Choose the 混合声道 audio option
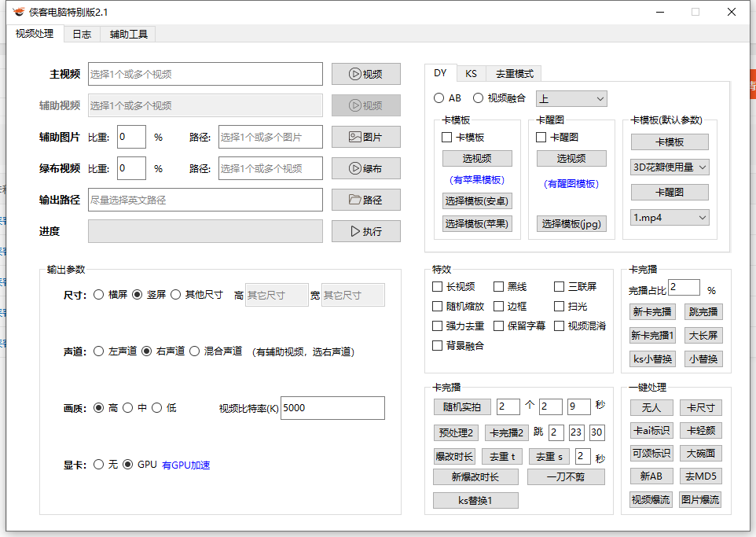Viewport: 756px width, 537px height. [195, 351]
